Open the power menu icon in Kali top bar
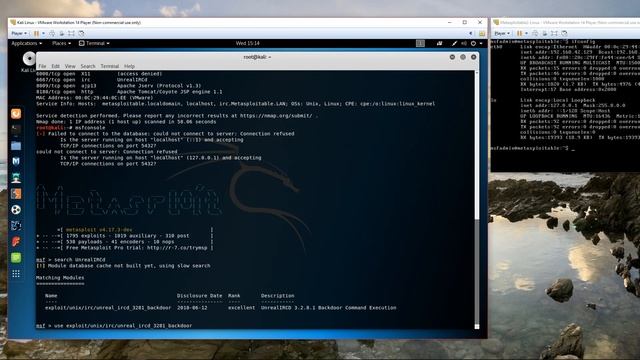 click(473, 43)
